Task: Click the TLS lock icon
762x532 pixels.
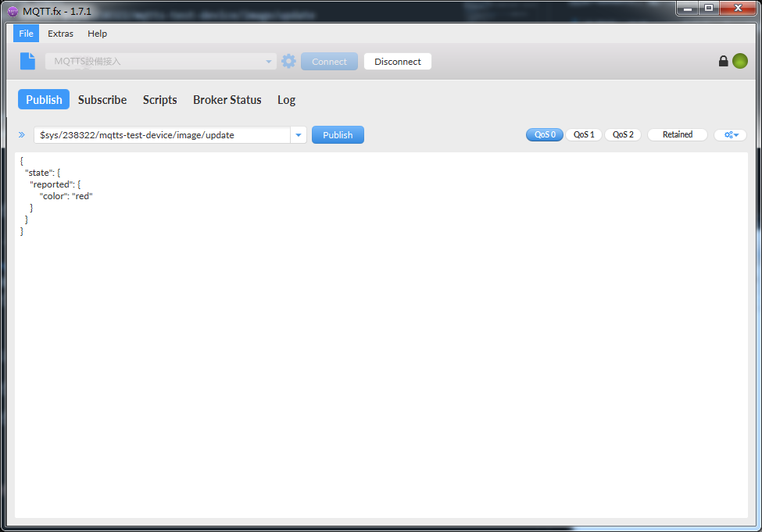Action: click(723, 61)
